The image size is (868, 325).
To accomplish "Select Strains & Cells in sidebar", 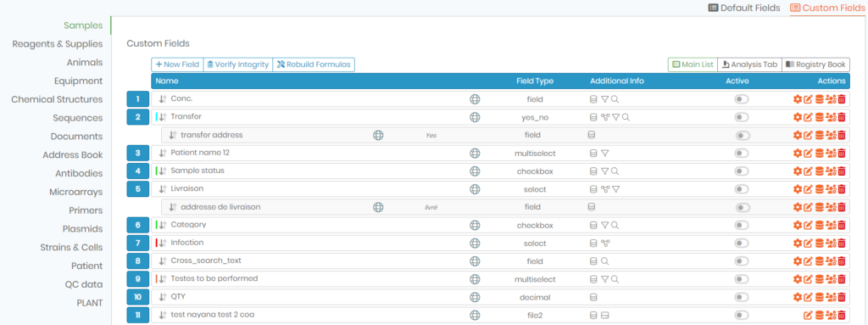I will pyautogui.click(x=71, y=247).
